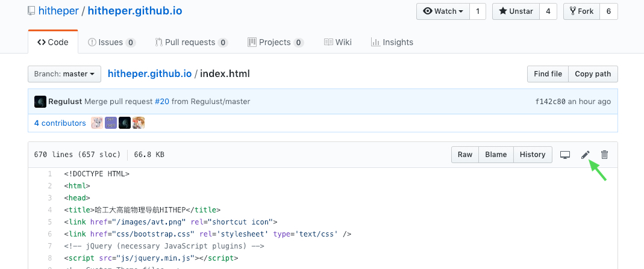Click the Raw button

pos(465,155)
